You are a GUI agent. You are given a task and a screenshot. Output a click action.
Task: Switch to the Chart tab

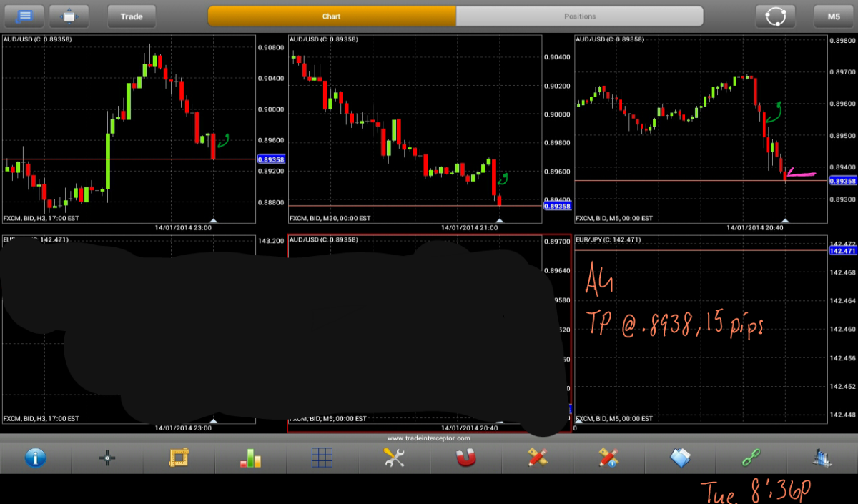point(332,16)
